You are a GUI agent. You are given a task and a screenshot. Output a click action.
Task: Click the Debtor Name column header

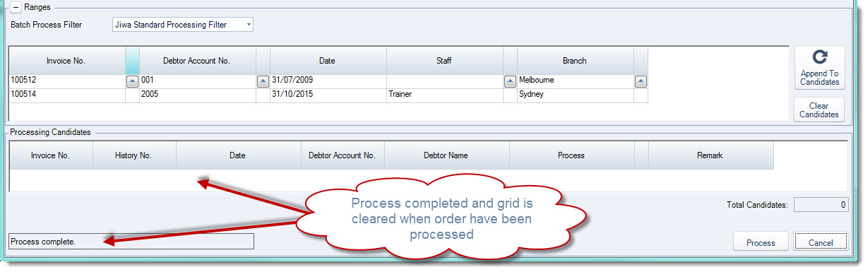point(446,155)
